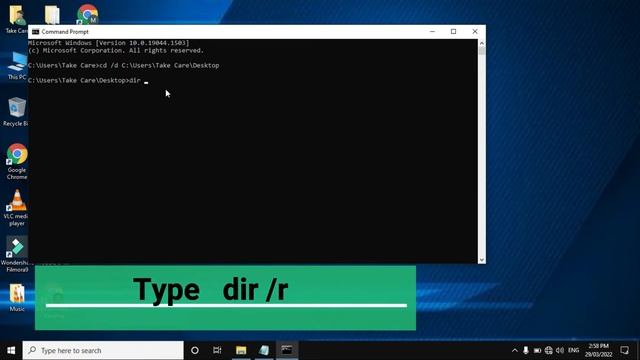Show hidden system tray icons
The image size is (640, 360).
pyautogui.click(x=515, y=350)
